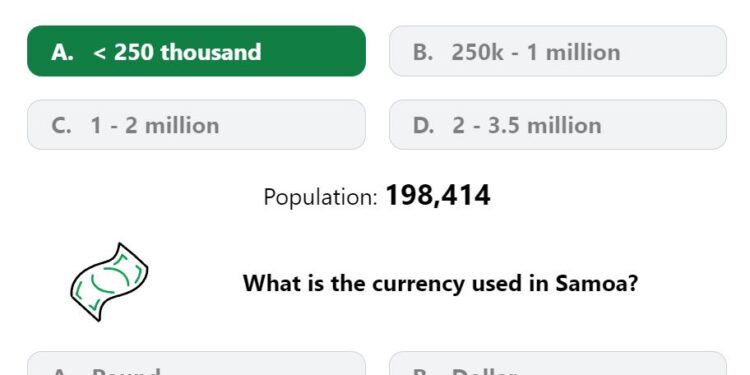Click the letter 'B.' before 250k
The height and width of the screenshot is (375, 750).
coord(423,52)
